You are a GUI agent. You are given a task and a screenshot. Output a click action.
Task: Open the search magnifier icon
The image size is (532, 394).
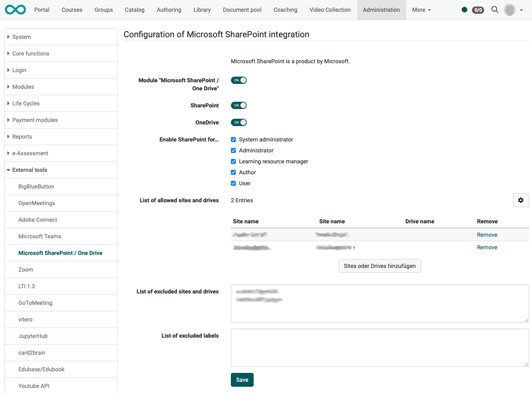coord(495,10)
